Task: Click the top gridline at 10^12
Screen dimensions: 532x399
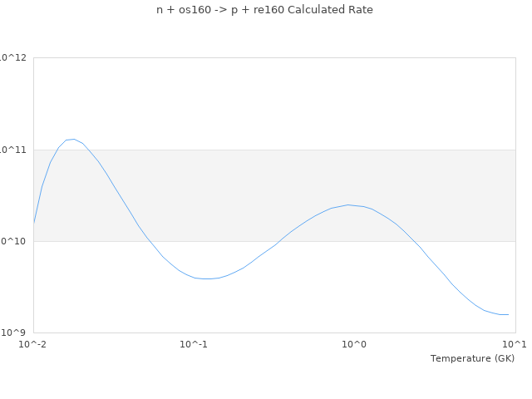Action: coord(274,57)
